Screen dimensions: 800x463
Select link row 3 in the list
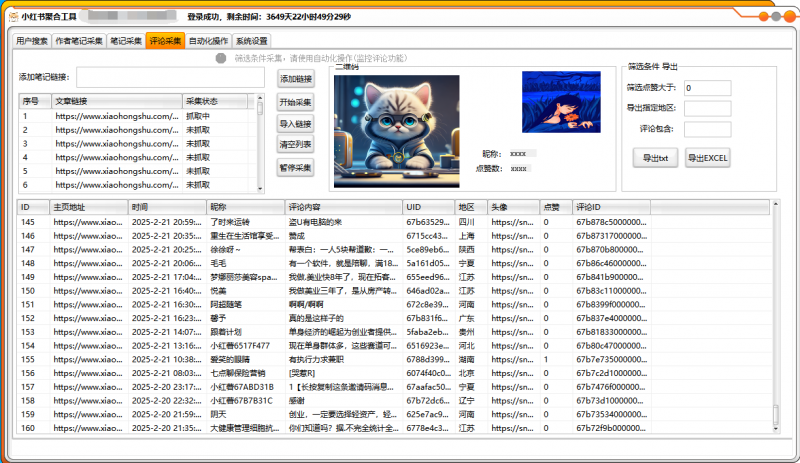137,144
